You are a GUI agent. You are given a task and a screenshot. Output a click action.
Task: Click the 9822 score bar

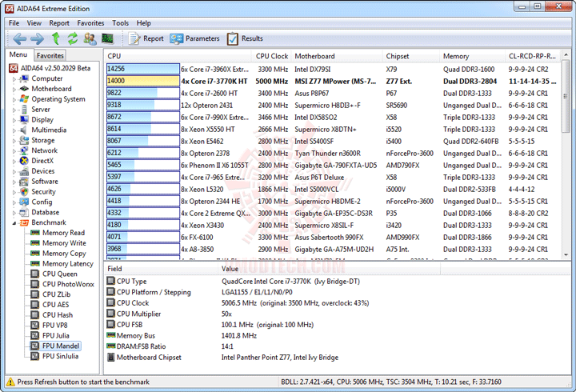143,93
